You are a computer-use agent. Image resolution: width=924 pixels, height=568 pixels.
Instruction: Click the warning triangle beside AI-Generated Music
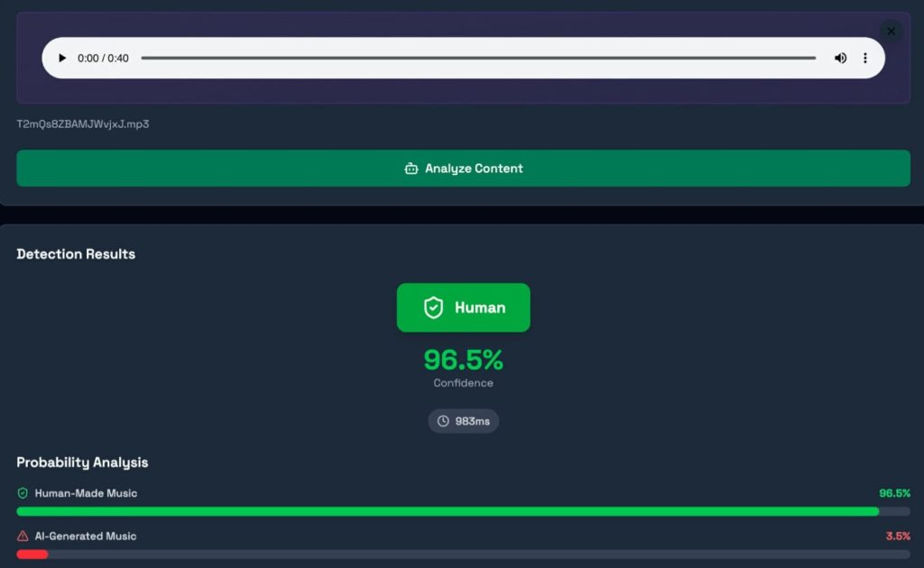click(23, 536)
